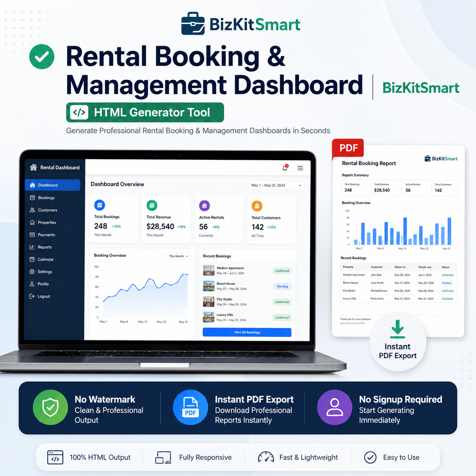476x476 pixels.
Task: Click the green Total Revenue card icon
Action: 152,205
